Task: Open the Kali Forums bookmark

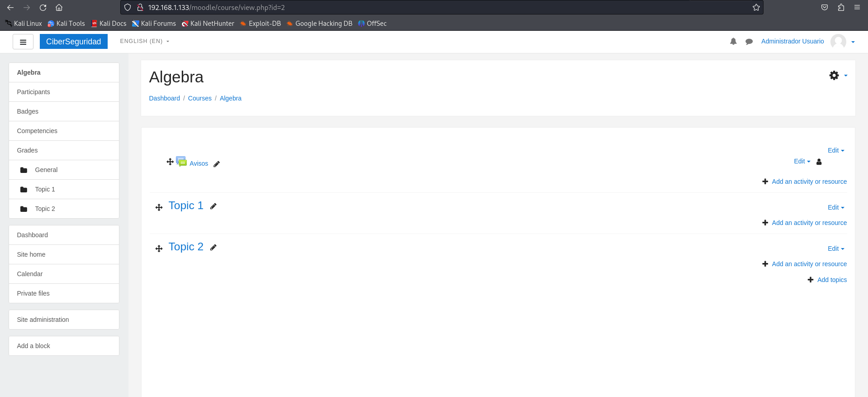Action: click(154, 24)
